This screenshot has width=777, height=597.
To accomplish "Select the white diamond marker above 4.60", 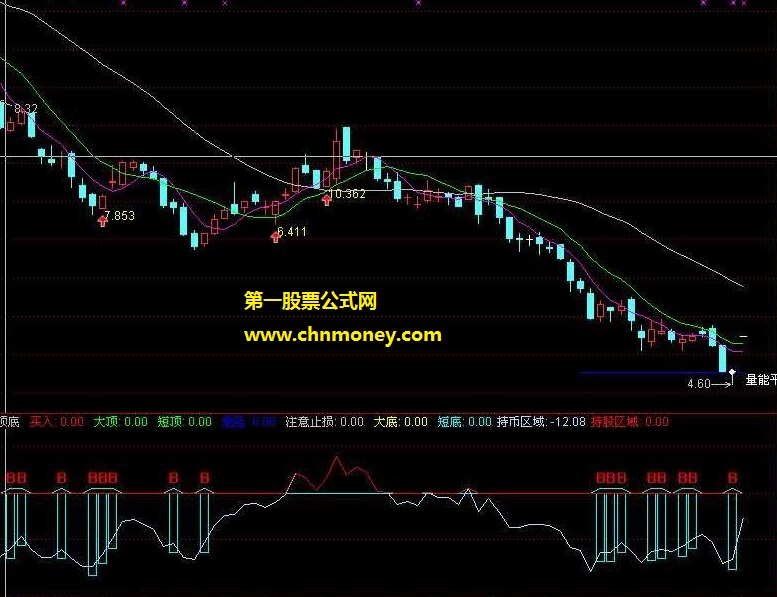I will pyautogui.click(x=732, y=372).
